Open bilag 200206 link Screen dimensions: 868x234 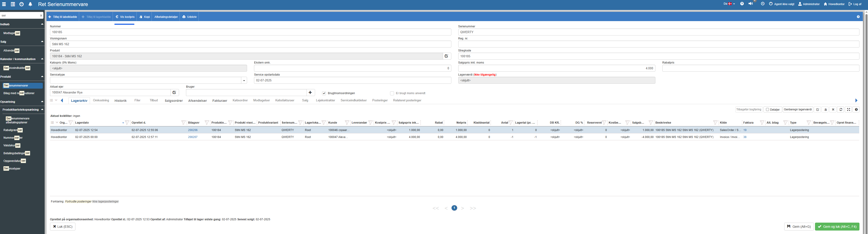pos(192,130)
